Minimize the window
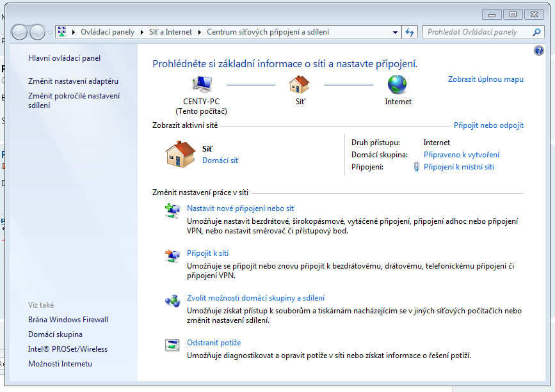 (x=492, y=15)
